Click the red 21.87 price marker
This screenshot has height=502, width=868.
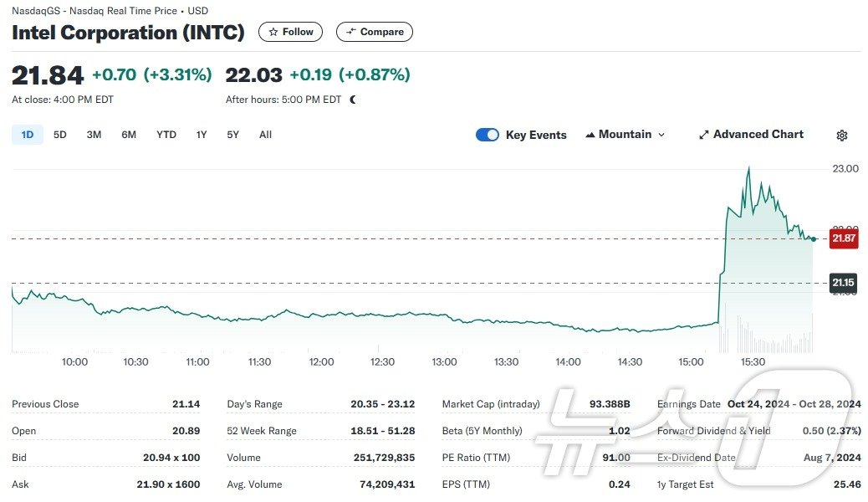[x=843, y=238]
